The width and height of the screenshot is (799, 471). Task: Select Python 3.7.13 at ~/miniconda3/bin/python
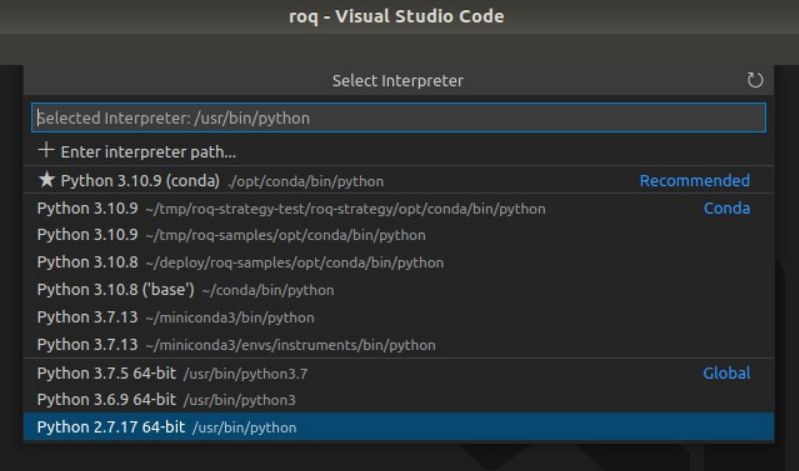click(x=398, y=318)
